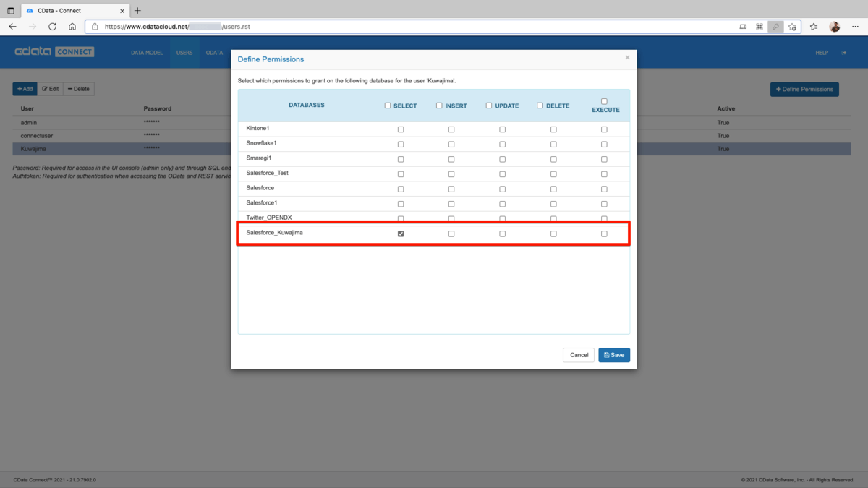The image size is (868, 488).
Task: Check the UPDATE header checkbox
Action: [x=489, y=106]
